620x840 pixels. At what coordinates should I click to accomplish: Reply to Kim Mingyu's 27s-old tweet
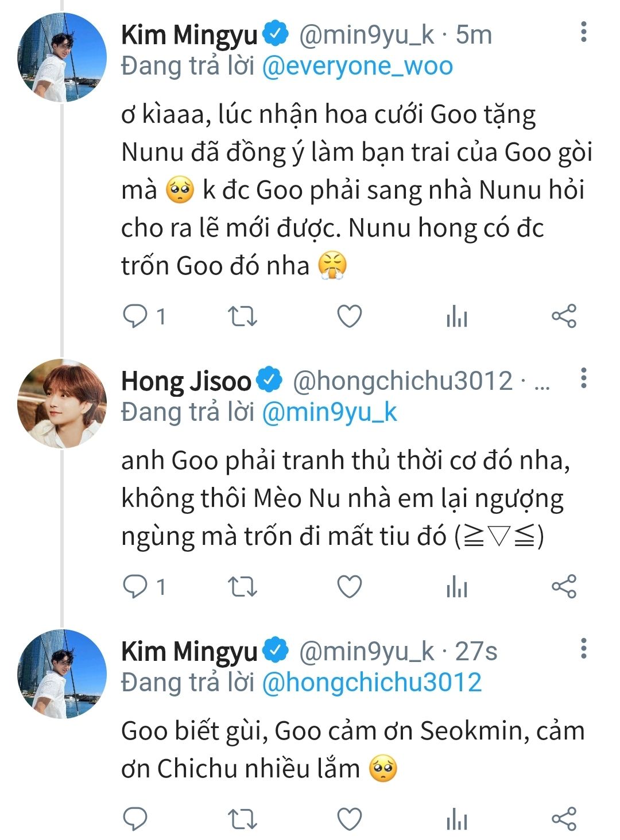pyautogui.click(x=135, y=819)
